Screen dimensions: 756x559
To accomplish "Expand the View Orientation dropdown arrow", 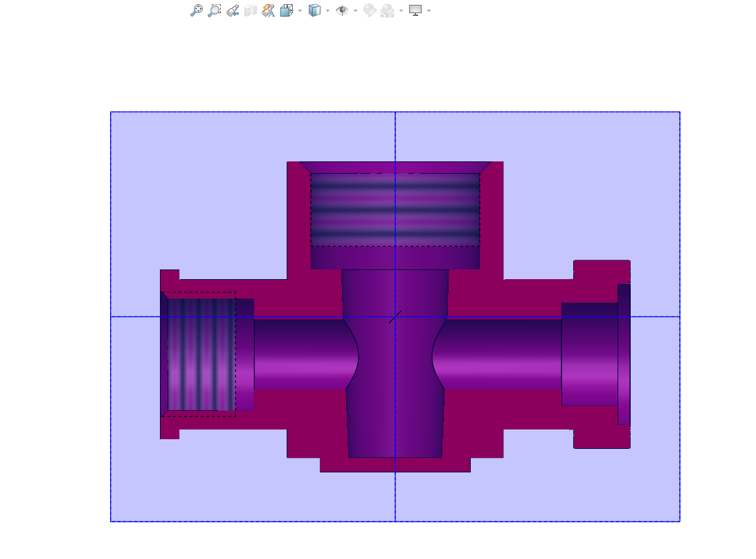I will 300,10.
